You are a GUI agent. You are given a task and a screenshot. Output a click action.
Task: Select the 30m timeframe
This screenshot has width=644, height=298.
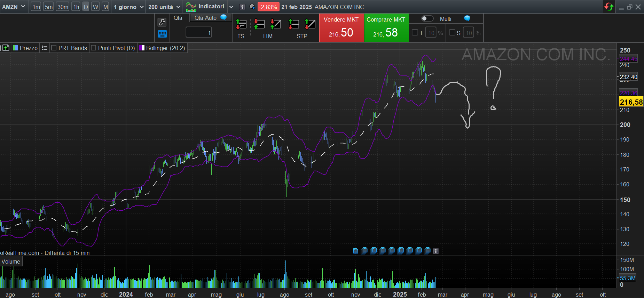[x=63, y=7]
